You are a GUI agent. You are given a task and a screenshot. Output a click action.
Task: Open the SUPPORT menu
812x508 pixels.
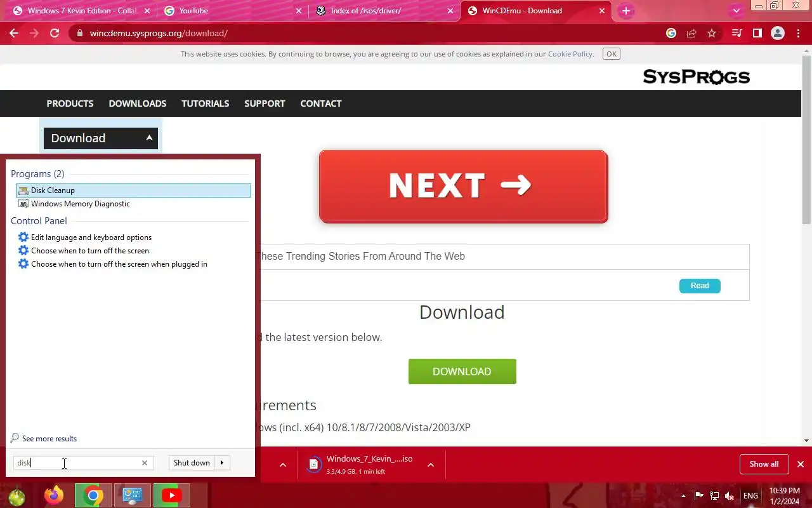point(265,104)
